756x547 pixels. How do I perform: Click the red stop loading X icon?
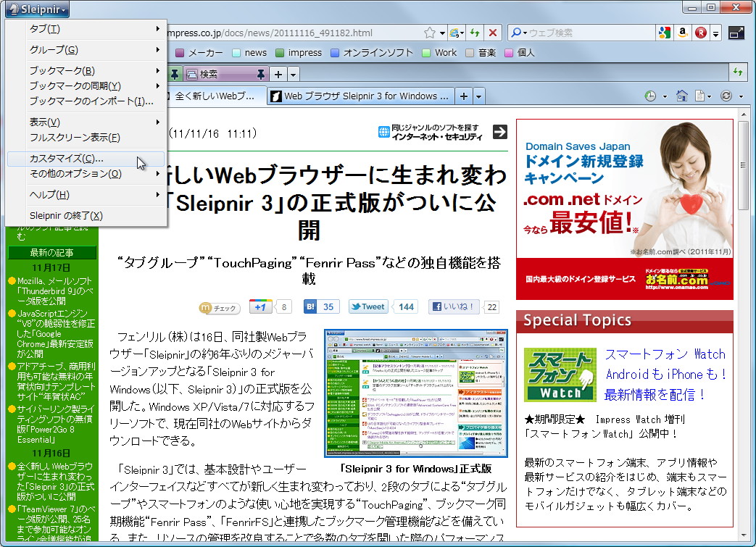point(493,33)
